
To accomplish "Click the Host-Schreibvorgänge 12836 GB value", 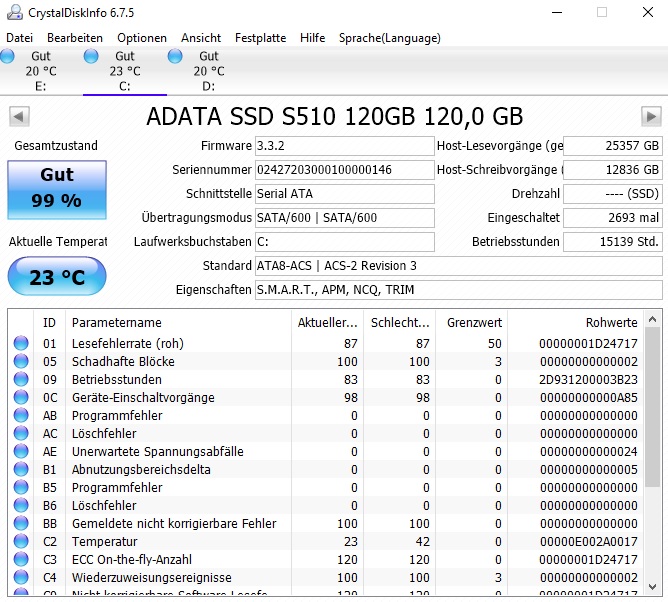I will click(x=613, y=170).
